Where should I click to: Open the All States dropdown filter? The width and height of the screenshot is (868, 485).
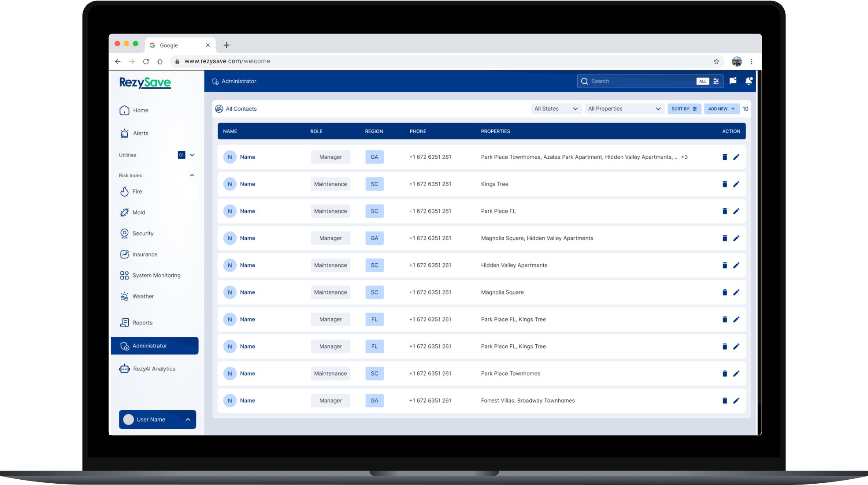tap(554, 108)
